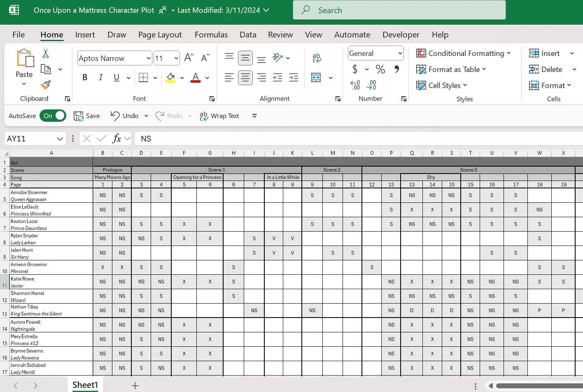Click the Save button
This screenshot has height=392, width=583.
[86, 116]
